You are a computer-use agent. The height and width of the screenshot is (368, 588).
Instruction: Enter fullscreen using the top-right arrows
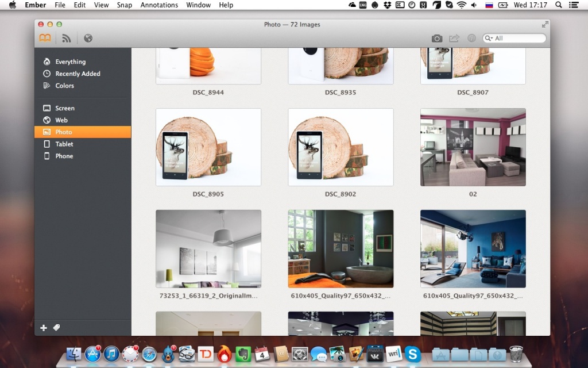545,25
